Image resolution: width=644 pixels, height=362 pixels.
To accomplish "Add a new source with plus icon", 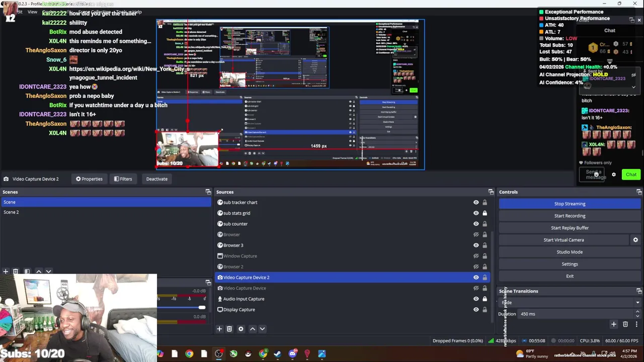I will point(219,329).
